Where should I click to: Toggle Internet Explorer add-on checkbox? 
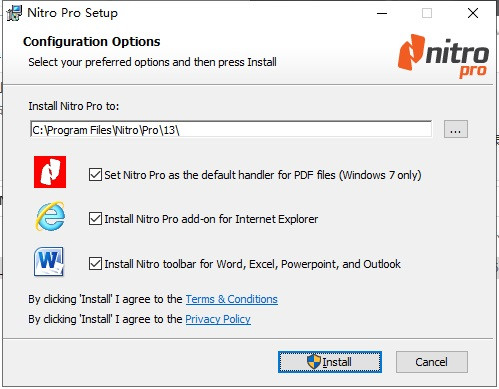coord(95,219)
